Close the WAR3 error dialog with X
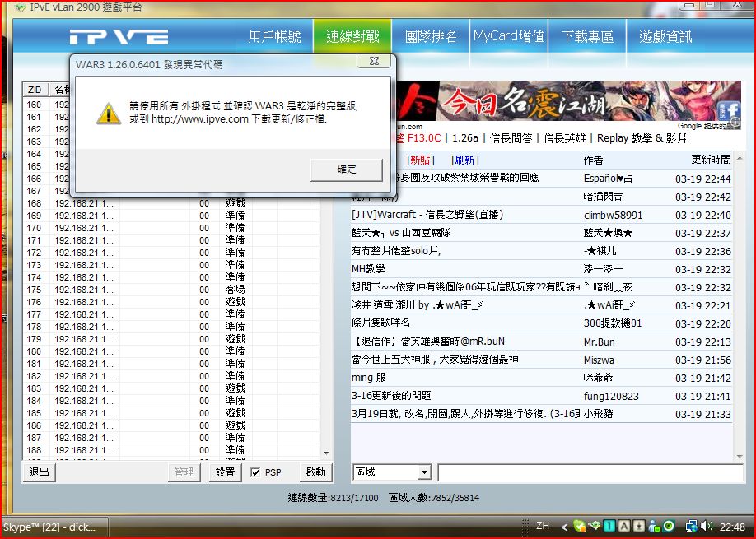 (x=374, y=61)
